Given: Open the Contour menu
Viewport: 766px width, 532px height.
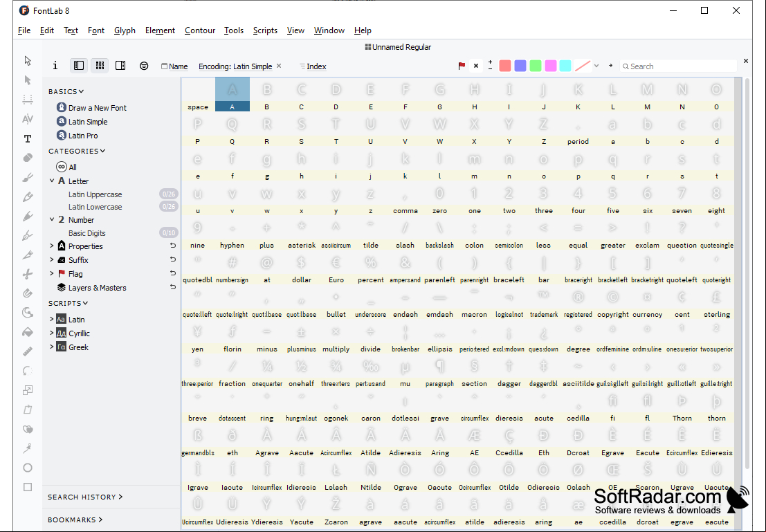Looking at the screenshot, I should 200,30.
